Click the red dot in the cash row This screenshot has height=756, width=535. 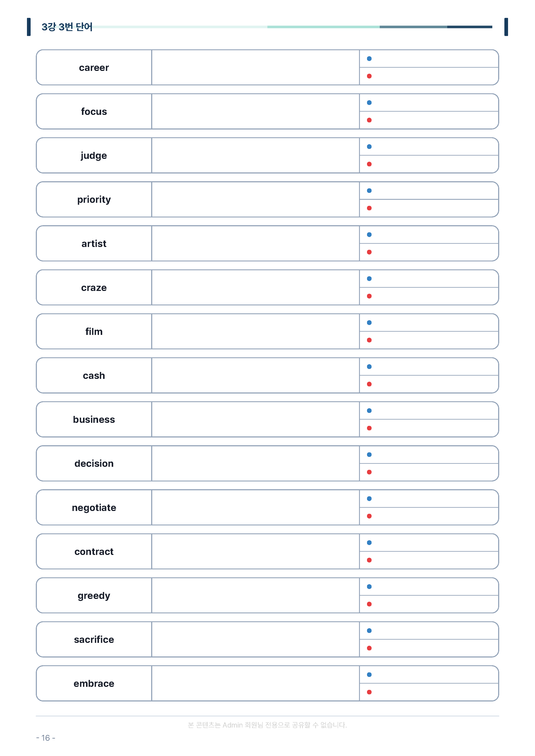tap(369, 384)
